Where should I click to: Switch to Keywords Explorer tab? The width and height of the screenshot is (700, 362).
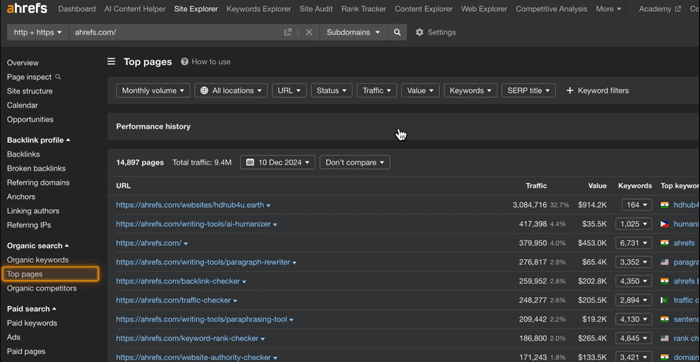pos(258,9)
